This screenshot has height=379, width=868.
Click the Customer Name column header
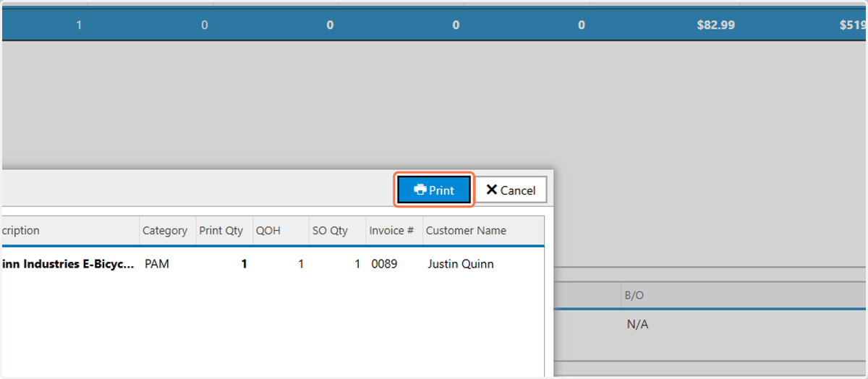pos(482,231)
